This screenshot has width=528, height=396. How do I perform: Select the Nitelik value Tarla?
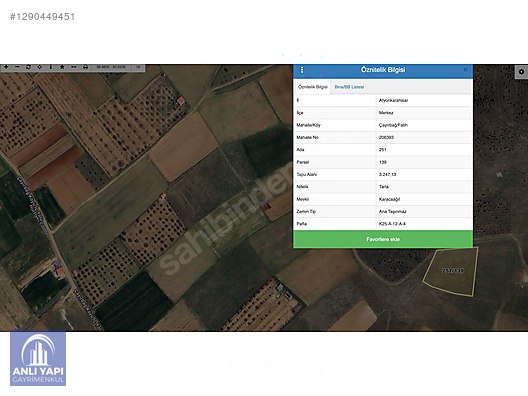pyautogui.click(x=384, y=187)
